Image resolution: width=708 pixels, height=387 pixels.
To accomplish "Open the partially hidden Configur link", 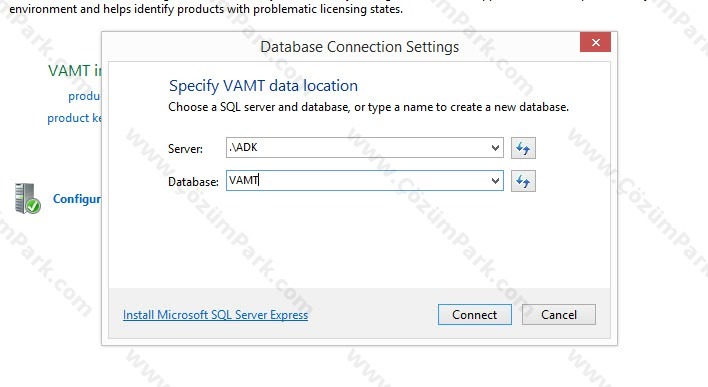I will (x=77, y=199).
